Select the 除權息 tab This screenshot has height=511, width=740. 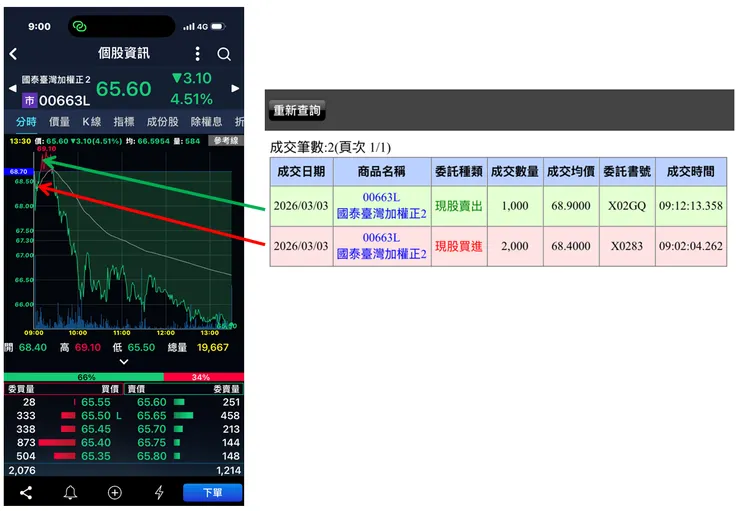point(206,122)
